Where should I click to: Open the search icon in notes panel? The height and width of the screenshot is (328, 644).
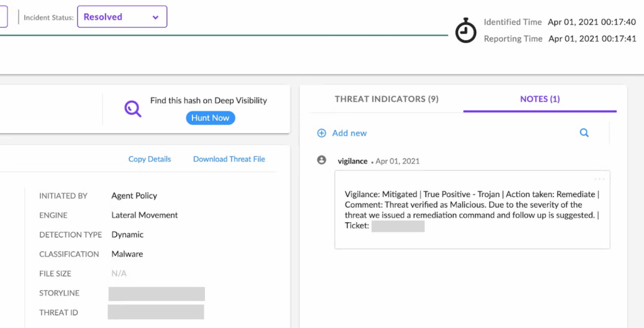(584, 133)
